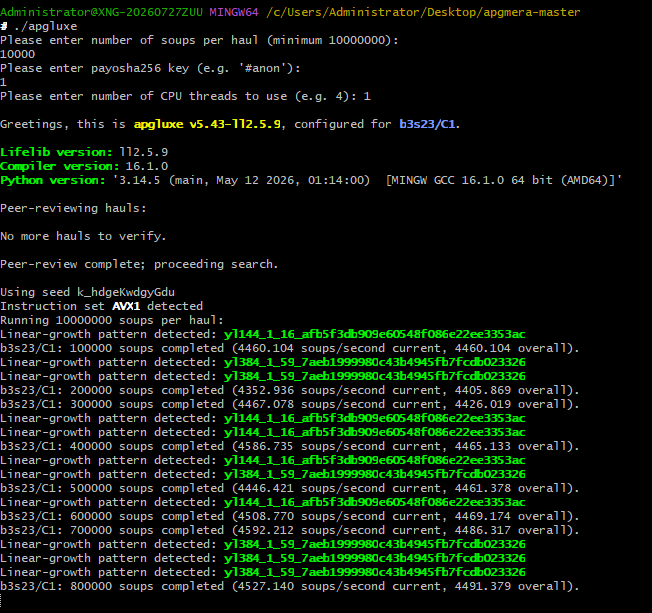Click yl384 pattern code directly above 500000 soups line
This screenshot has width=652, height=613.
tap(374, 474)
